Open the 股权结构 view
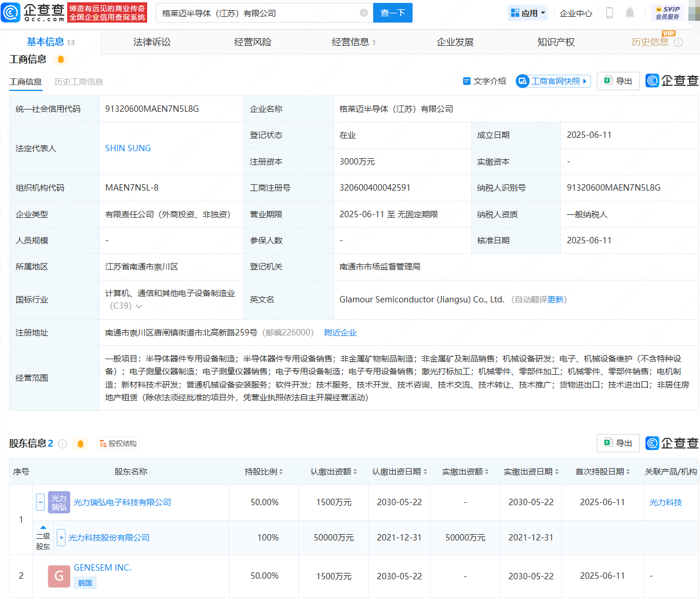Viewport: 700px width, 599px height. click(118, 444)
